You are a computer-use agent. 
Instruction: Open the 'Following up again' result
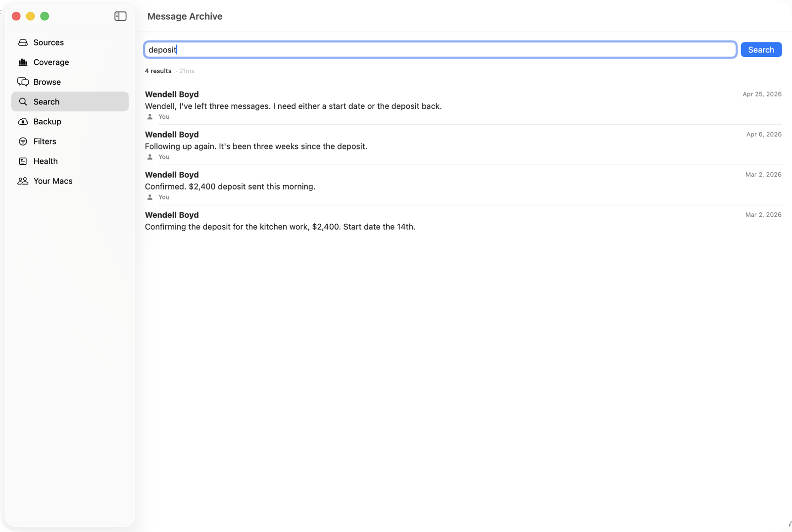coord(463,145)
